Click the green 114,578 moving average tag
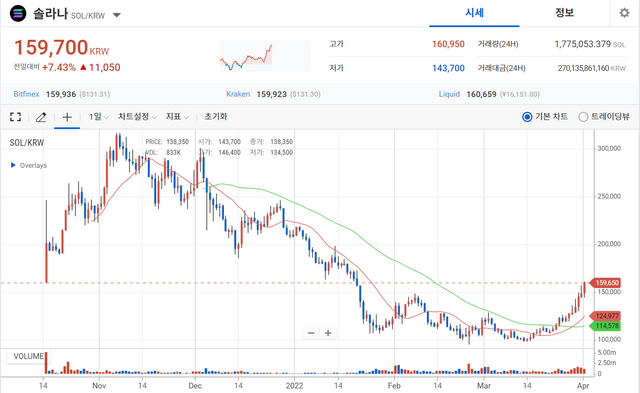 [x=606, y=326]
